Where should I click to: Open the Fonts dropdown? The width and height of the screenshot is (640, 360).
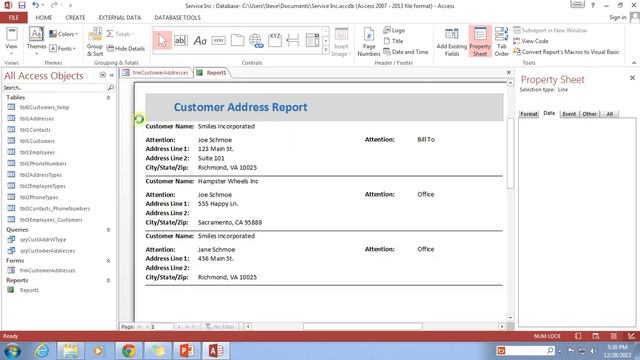coord(62,48)
